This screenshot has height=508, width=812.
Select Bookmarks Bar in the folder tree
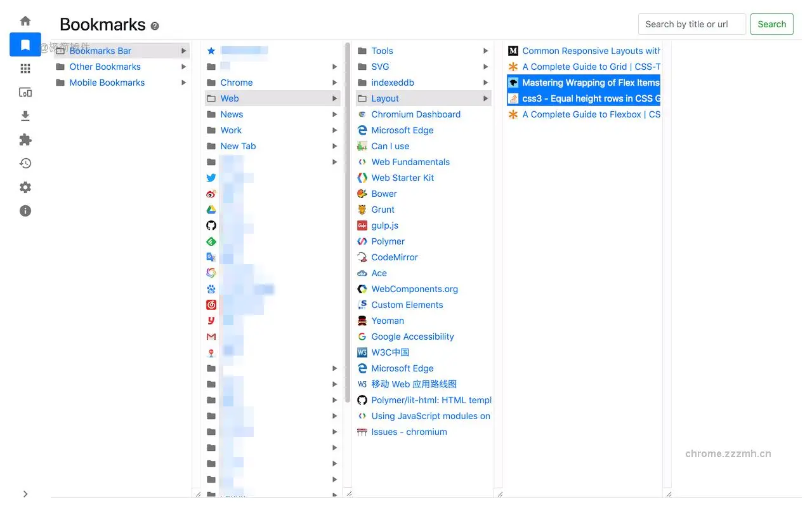point(100,50)
